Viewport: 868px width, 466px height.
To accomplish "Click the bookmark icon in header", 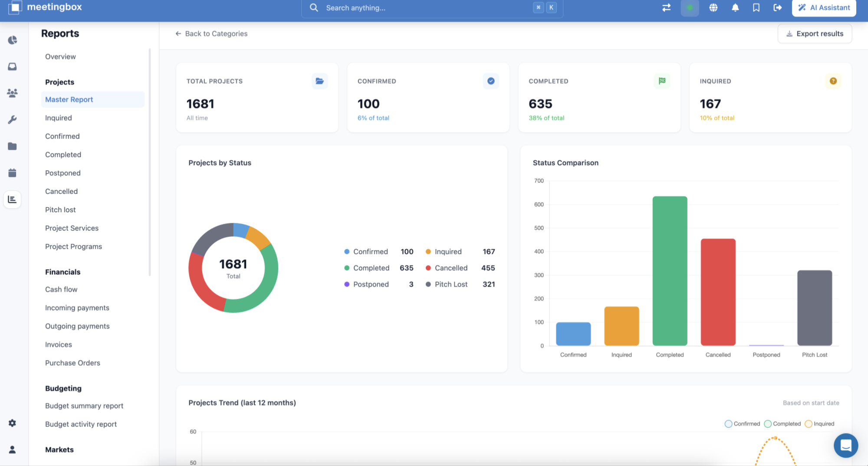I will click(x=756, y=8).
